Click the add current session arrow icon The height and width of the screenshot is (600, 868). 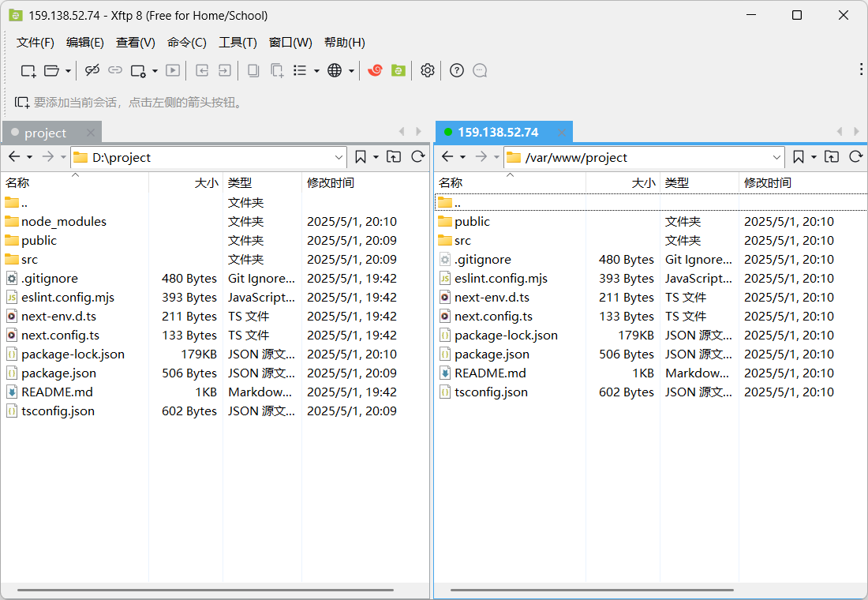point(22,102)
